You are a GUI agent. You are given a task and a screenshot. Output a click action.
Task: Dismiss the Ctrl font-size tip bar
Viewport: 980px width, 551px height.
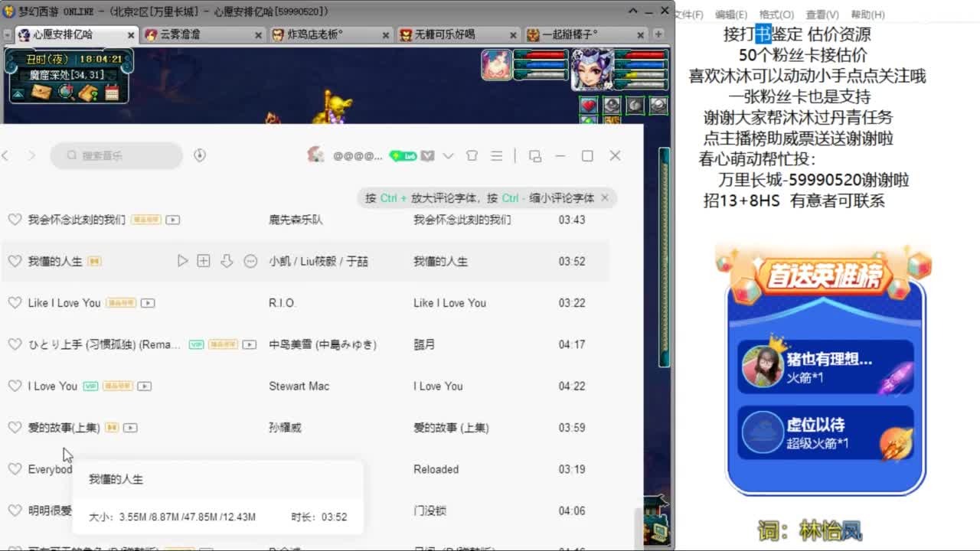[x=604, y=197]
